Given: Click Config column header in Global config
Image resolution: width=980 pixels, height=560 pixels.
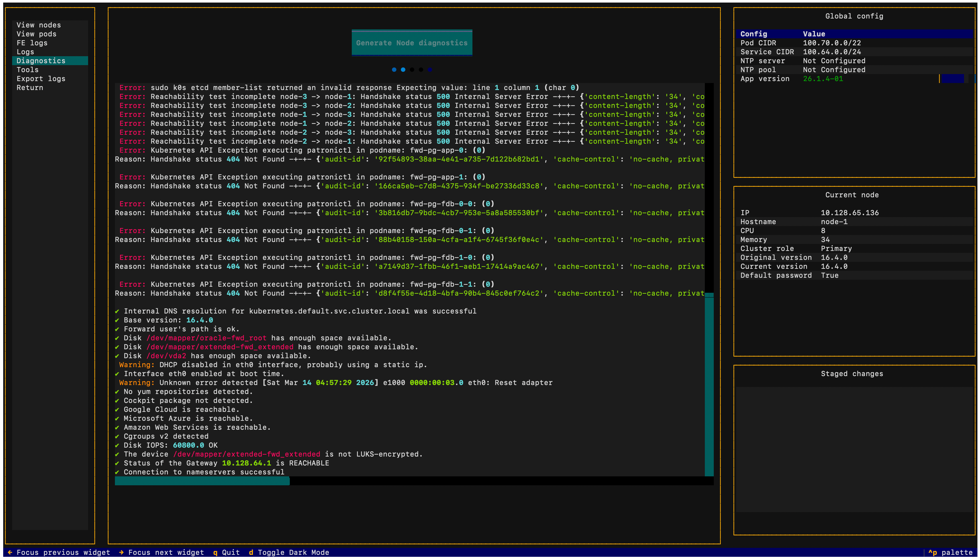Looking at the screenshot, I should click(754, 34).
